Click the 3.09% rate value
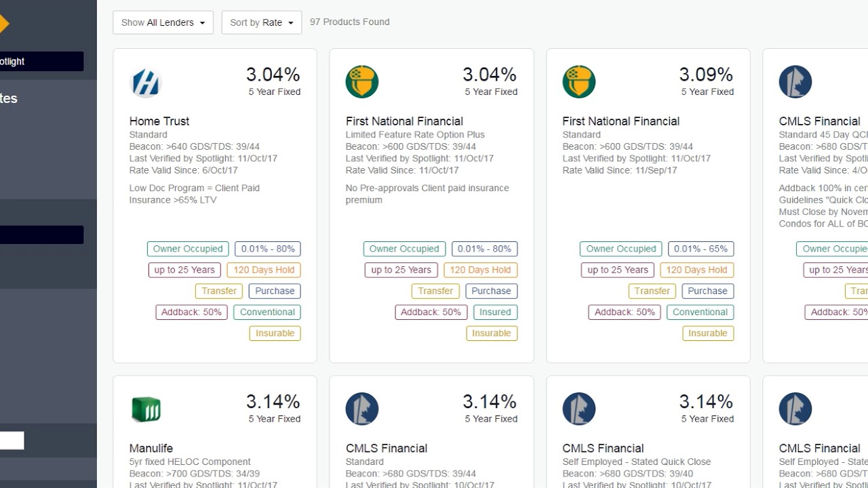868x488 pixels. pos(706,75)
